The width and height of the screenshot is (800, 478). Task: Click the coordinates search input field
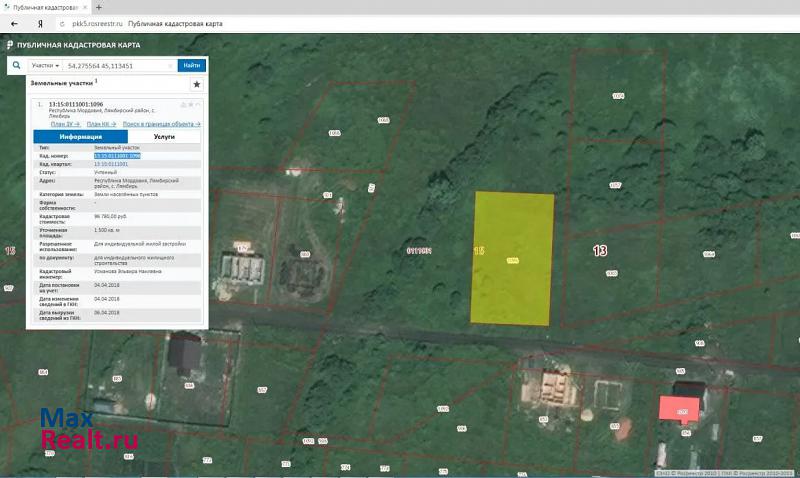pyautogui.click(x=115, y=65)
